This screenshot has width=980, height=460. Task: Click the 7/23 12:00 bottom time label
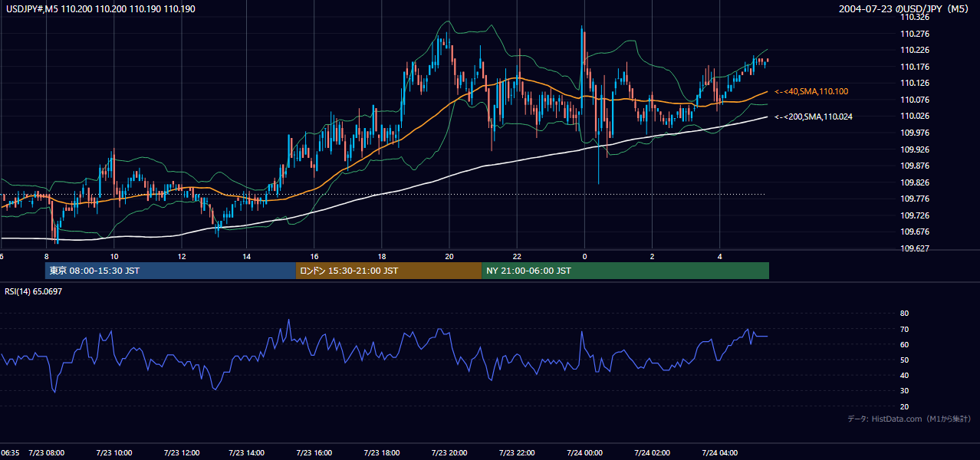click(x=181, y=453)
